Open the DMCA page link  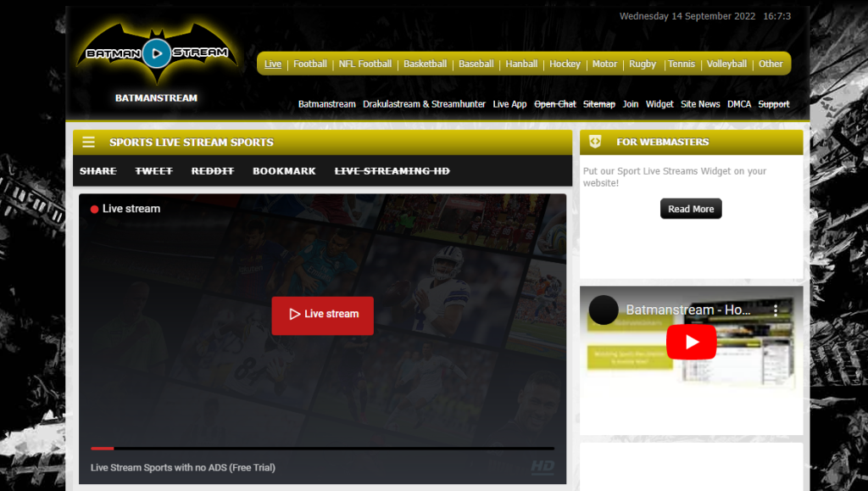pyautogui.click(x=739, y=104)
